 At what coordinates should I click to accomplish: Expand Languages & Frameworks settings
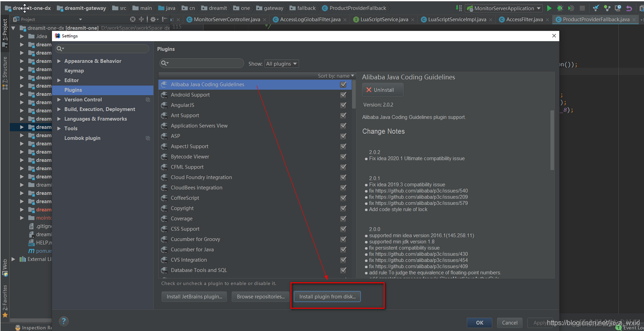(x=59, y=119)
